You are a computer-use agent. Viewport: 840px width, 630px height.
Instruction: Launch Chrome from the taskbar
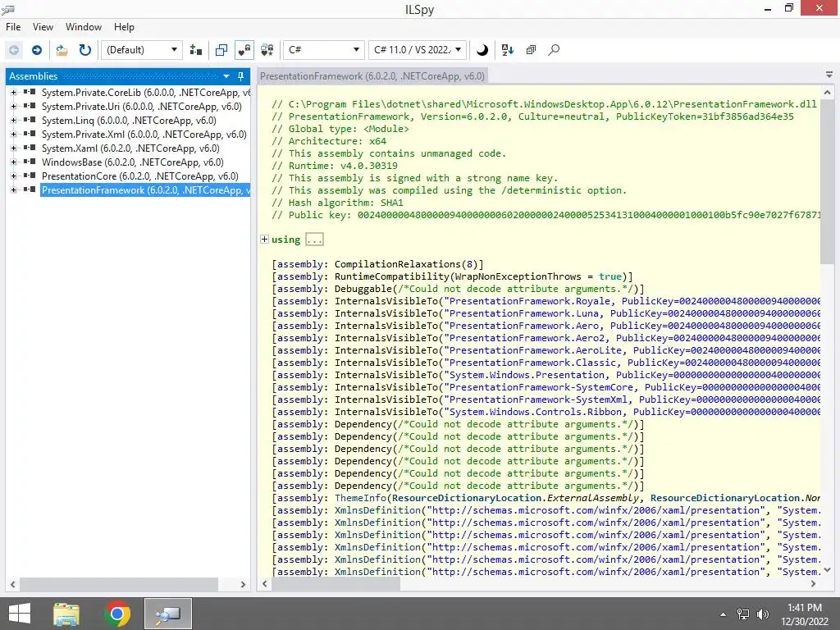117,614
